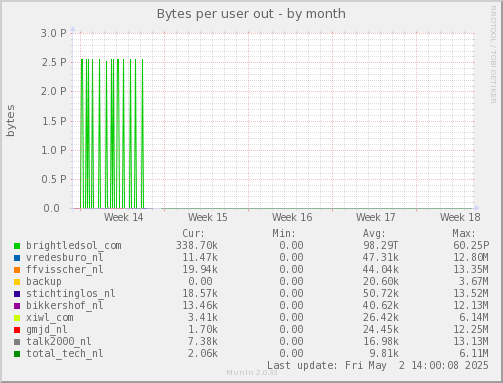Click the 47.31k average value
Screen dimensions: 503x383
[381, 258]
